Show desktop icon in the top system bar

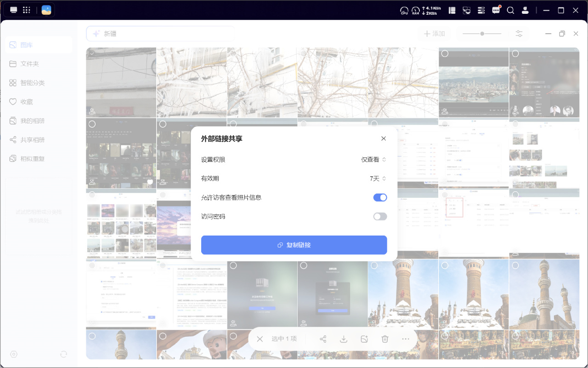point(14,10)
